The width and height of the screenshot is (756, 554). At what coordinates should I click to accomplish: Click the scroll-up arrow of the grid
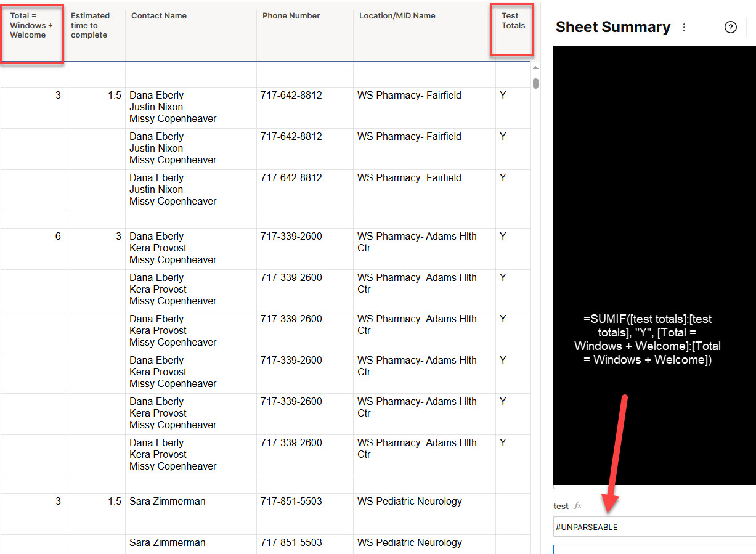point(536,67)
